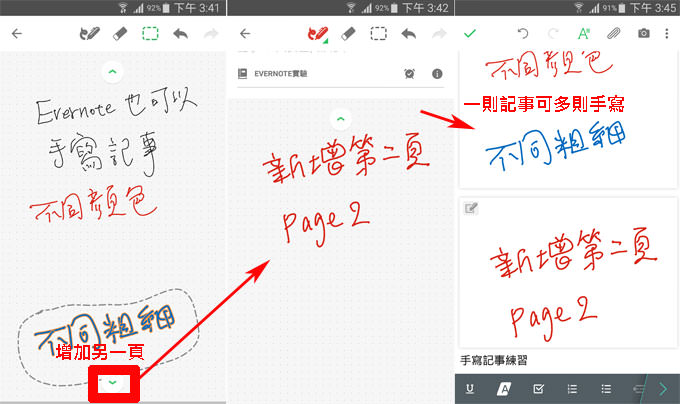Show more formatting options arrow
The width and height of the screenshot is (680, 404).
[663, 389]
